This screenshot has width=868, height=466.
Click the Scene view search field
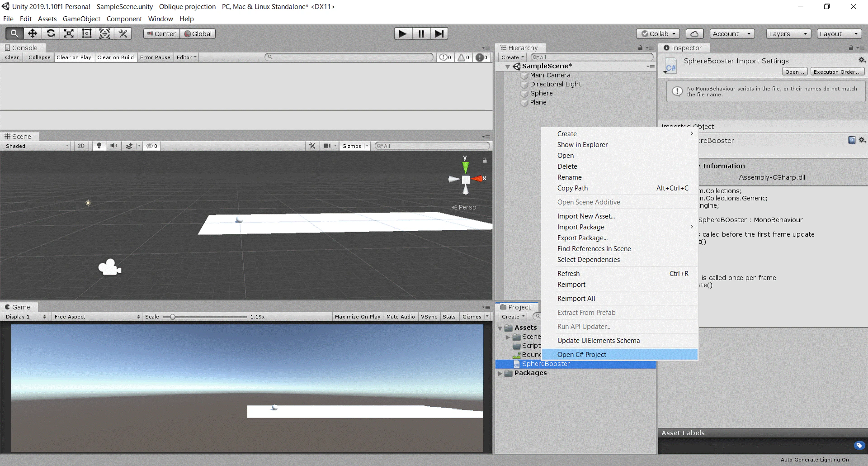tap(432, 146)
